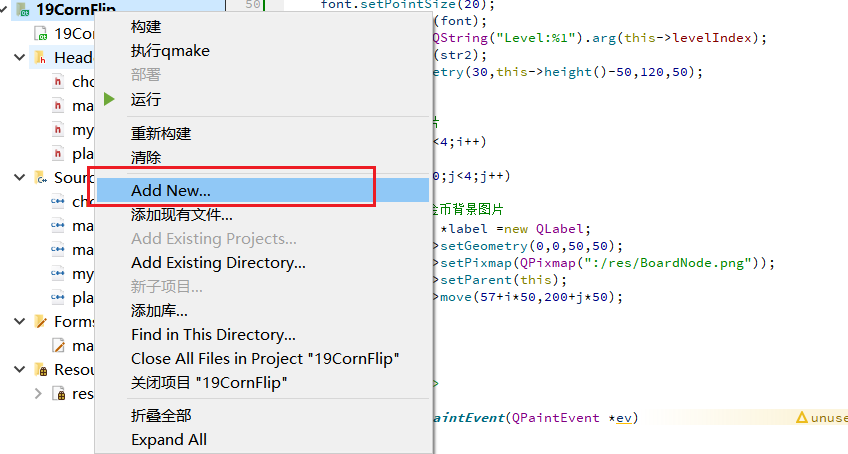Choose 执行qmake from context menu
This screenshot has height=454, width=848.
pyautogui.click(x=170, y=51)
